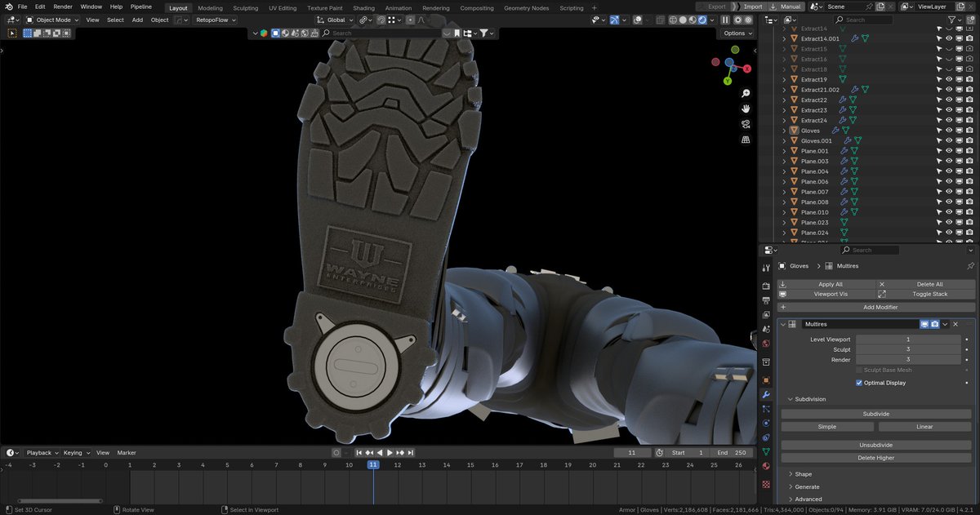The image size is (980, 515).
Task: Click the Blender logo menu icon
Action: pos(8,7)
